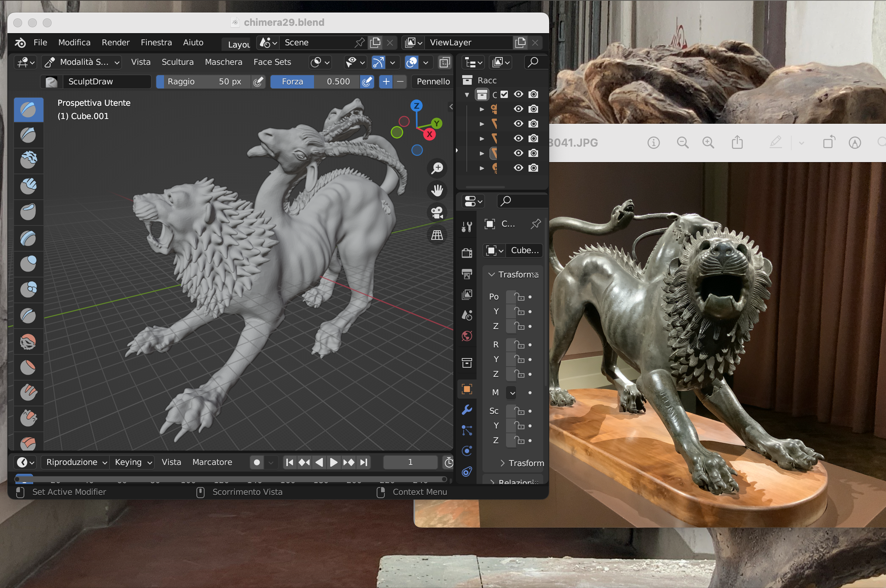
Task: Hide the light object in the outliner
Action: [519, 168]
